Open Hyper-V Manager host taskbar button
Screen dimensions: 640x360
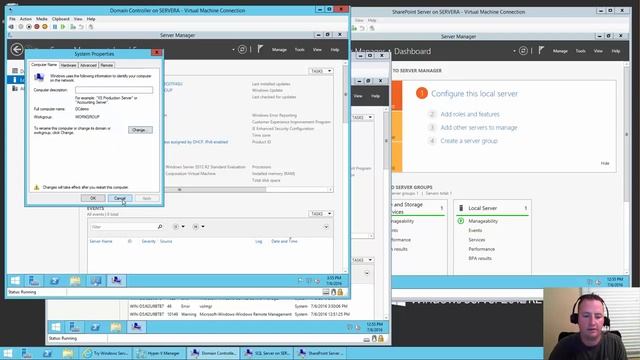160,353
